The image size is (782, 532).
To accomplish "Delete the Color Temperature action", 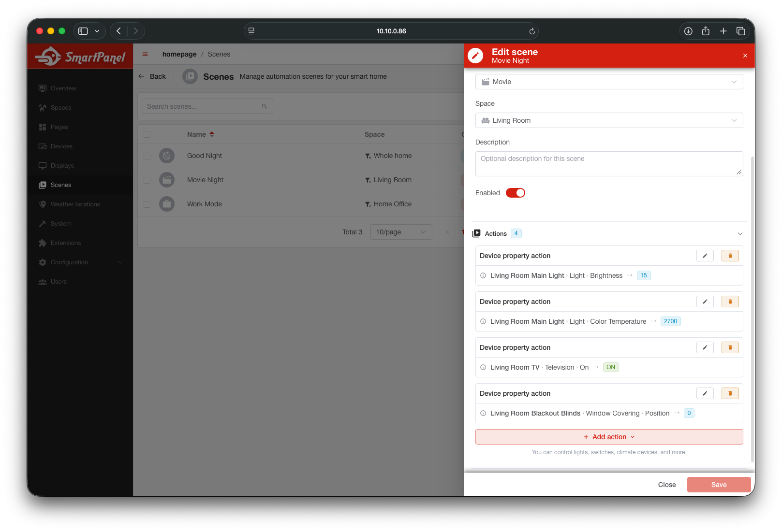I will 730,302.
